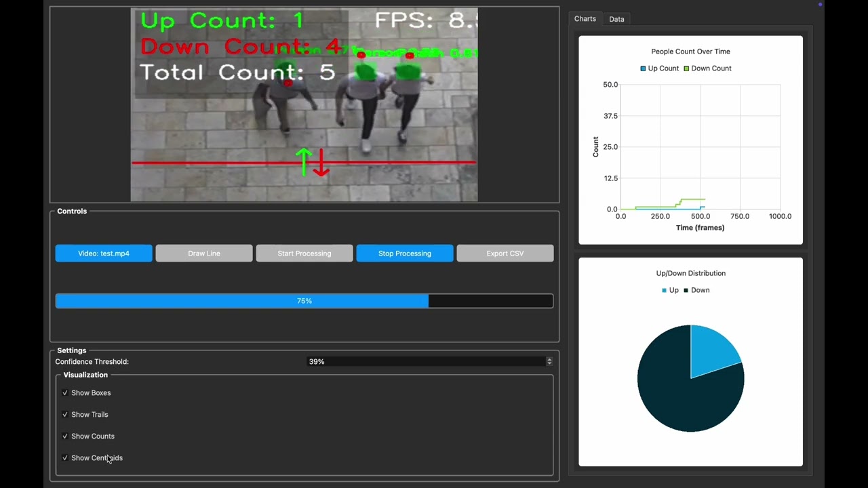Click the 'Time (frames)' axis label
The width and height of the screenshot is (868, 488).
700,228
